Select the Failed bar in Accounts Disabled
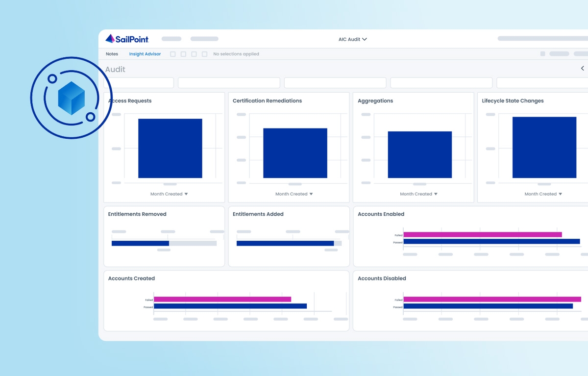 [492, 299]
